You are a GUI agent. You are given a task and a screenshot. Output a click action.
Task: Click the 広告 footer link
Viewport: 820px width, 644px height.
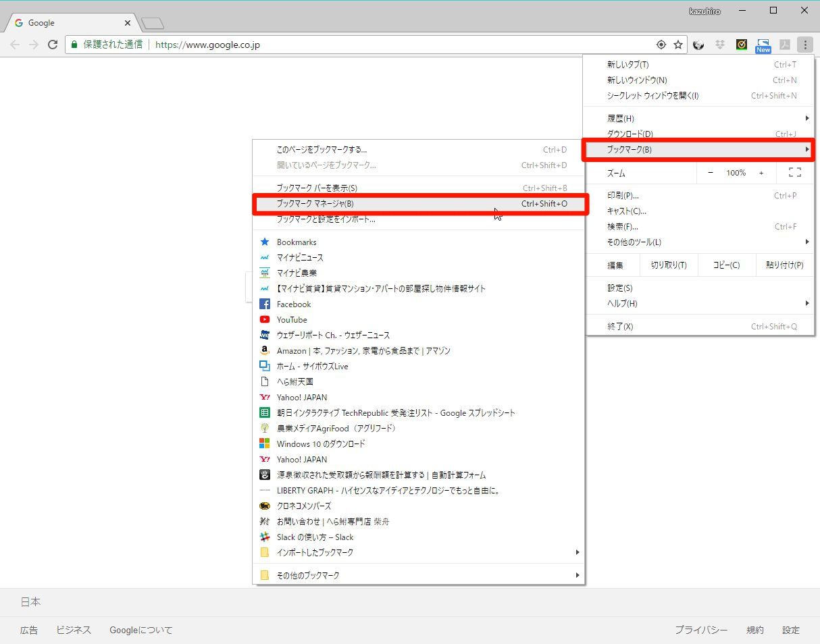pos(29,630)
